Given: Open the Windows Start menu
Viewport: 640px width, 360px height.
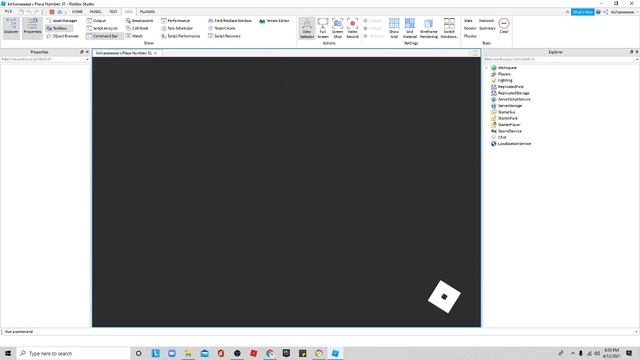Looking at the screenshot, I should pyautogui.click(x=8, y=353).
